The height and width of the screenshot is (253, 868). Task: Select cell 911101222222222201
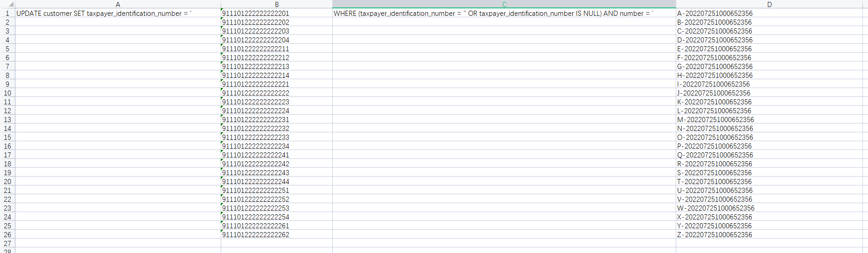pos(277,13)
